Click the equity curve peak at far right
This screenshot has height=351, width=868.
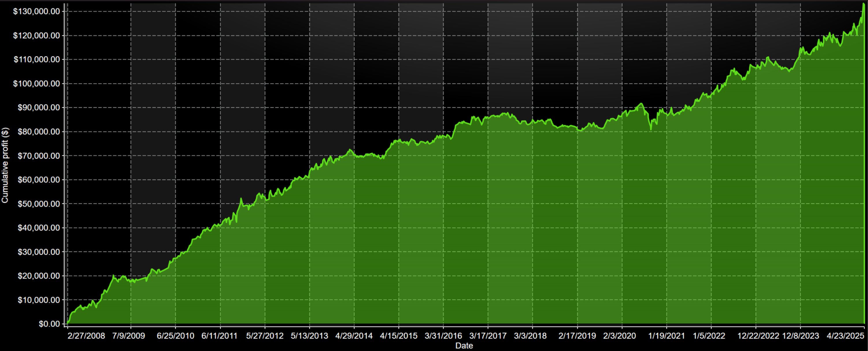coord(864,4)
